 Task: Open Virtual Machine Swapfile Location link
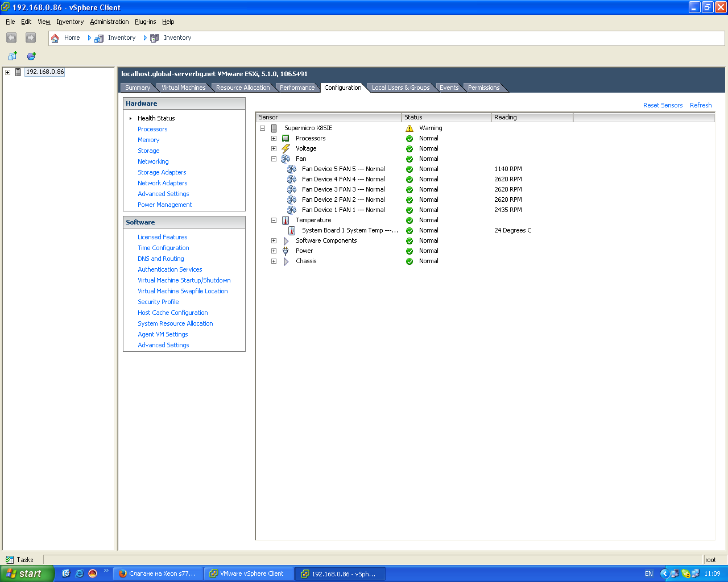coord(183,291)
